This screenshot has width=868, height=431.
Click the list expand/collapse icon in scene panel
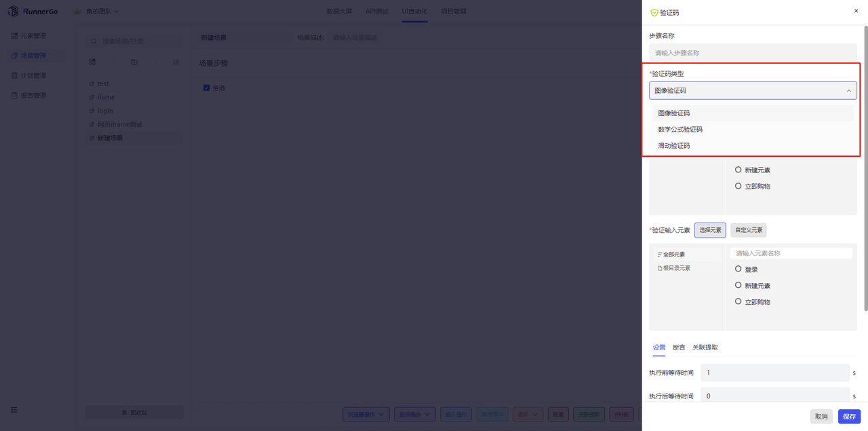click(176, 62)
